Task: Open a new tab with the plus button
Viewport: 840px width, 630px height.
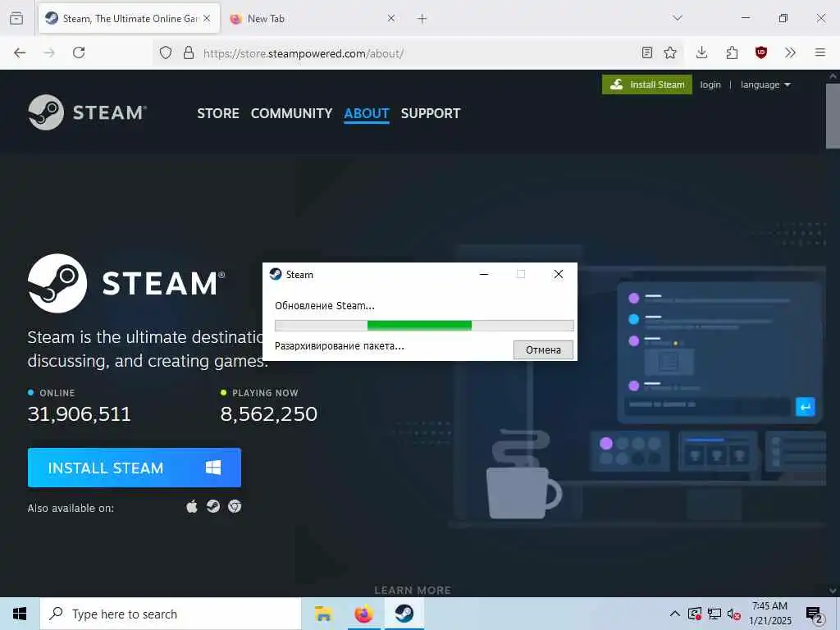Action: [422, 19]
